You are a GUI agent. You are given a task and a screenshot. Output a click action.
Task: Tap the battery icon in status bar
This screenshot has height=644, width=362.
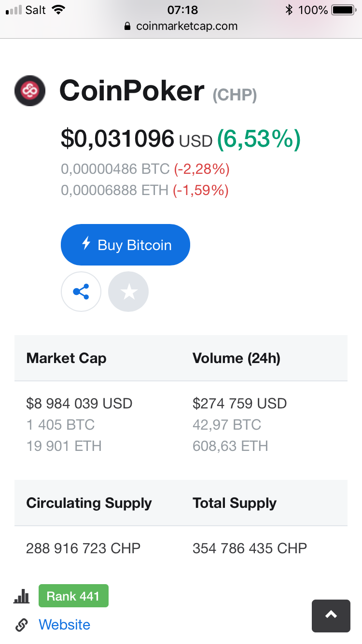(344, 10)
